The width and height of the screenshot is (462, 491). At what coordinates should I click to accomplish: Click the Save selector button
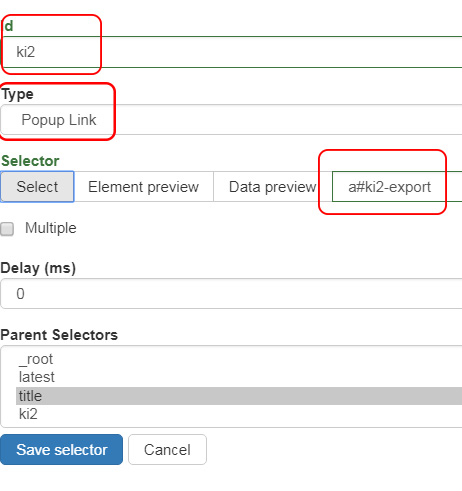[x=62, y=449]
